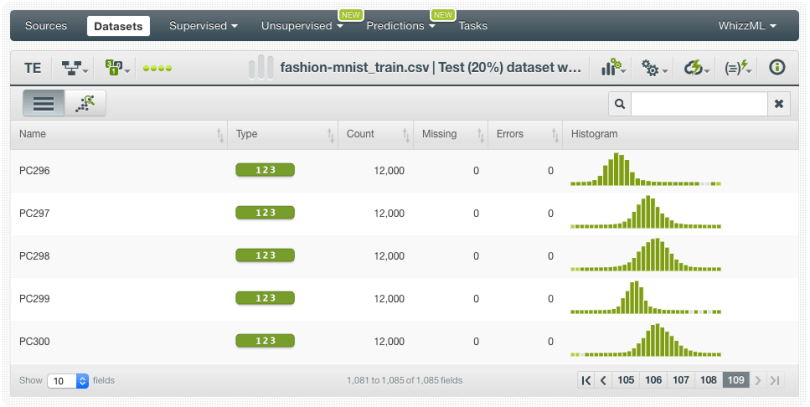810x407 pixels.
Task: Go to previous page of fields
Action: pyautogui.click(x=603, y=380)
